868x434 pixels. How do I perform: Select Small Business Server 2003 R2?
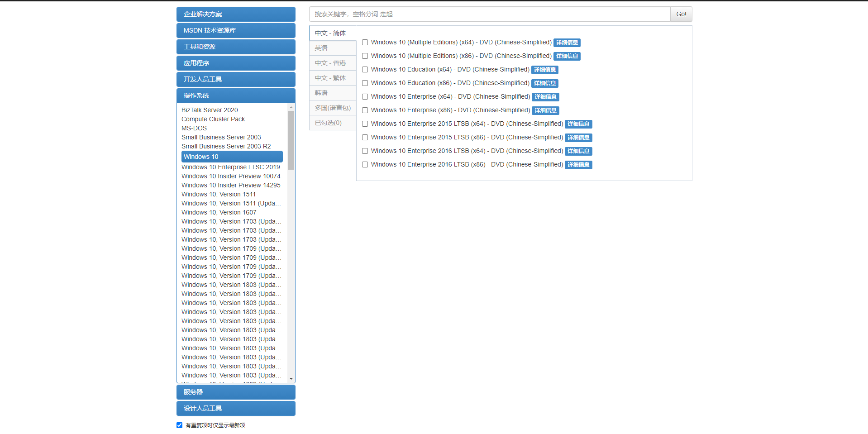(226, 146)
